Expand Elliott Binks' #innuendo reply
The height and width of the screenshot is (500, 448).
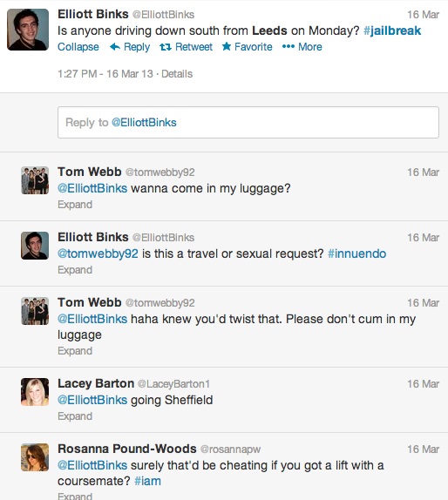pos(75,270)
